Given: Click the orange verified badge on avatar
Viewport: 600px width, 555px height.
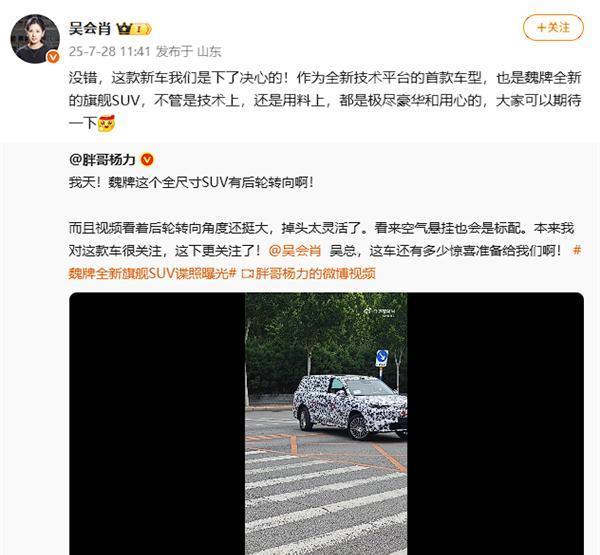Looking at the screenshot, I should tap(53, 57).
